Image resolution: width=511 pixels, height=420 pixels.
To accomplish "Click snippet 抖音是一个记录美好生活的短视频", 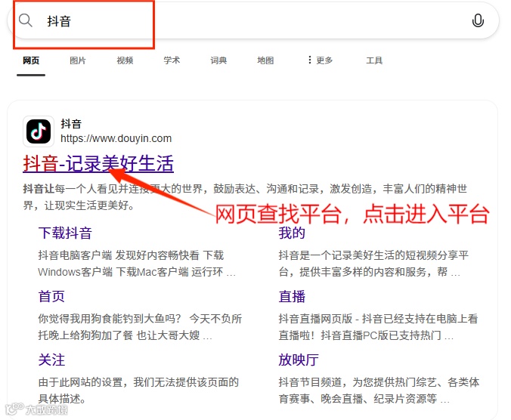I will [x=373, y=264].
